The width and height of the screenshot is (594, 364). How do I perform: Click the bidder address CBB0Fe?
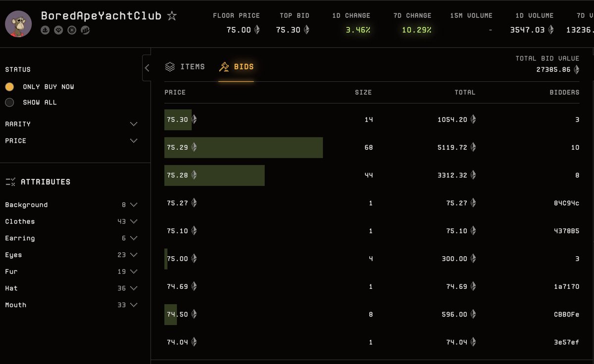pos(567,315)
